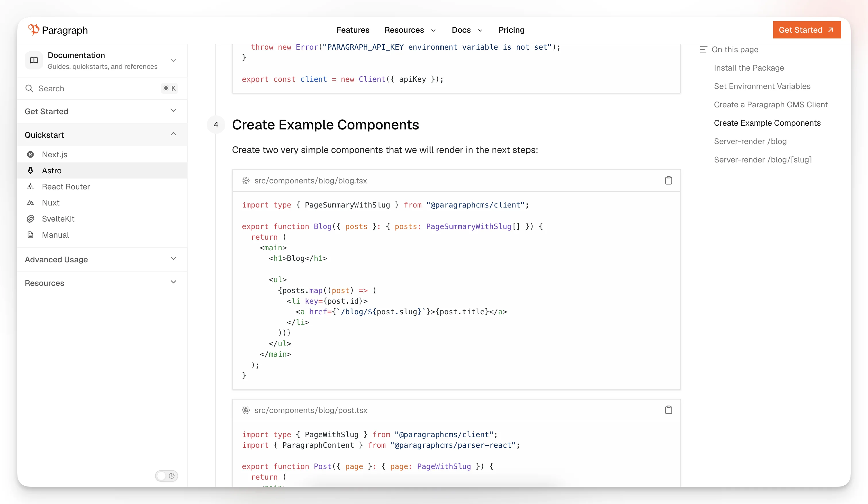Screen dimensions: 868x504
Task: Expand the Get Started sidebar section
Action: pos(102,111)
